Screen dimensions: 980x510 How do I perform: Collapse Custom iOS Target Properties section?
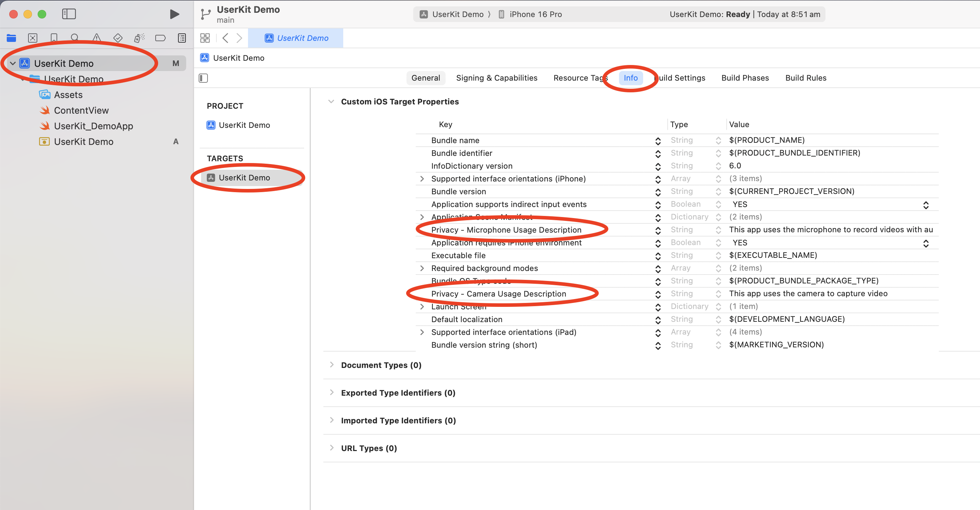pyautogui.click(x=331, y=102)
